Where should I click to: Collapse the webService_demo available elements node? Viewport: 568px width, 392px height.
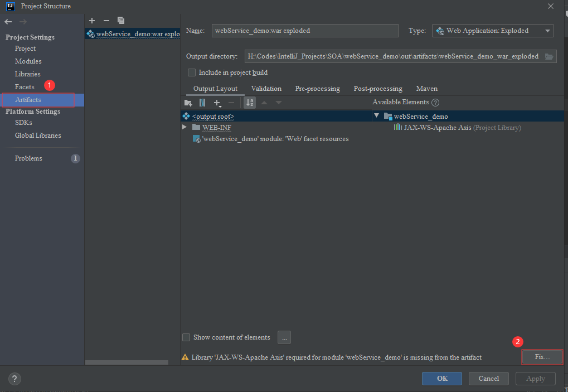pos(377,116)
